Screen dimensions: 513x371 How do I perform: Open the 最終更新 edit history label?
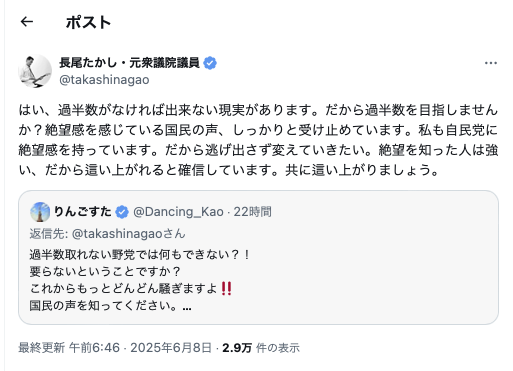pyautogui.click(x=41, y=348)
